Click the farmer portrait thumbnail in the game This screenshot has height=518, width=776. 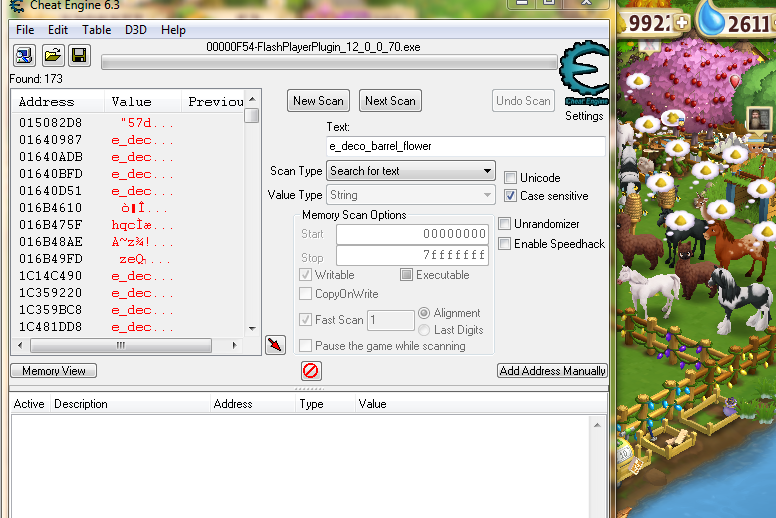pyautogui.click(x=759, y=119)
